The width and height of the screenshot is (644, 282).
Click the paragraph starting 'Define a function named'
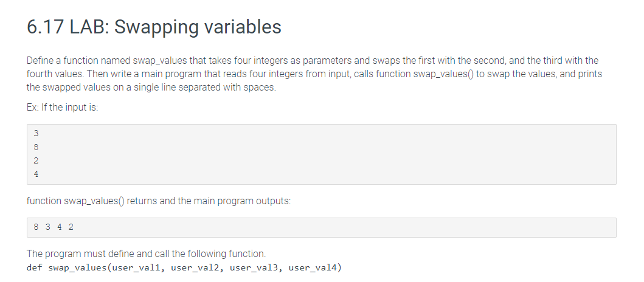coord(314,74)
